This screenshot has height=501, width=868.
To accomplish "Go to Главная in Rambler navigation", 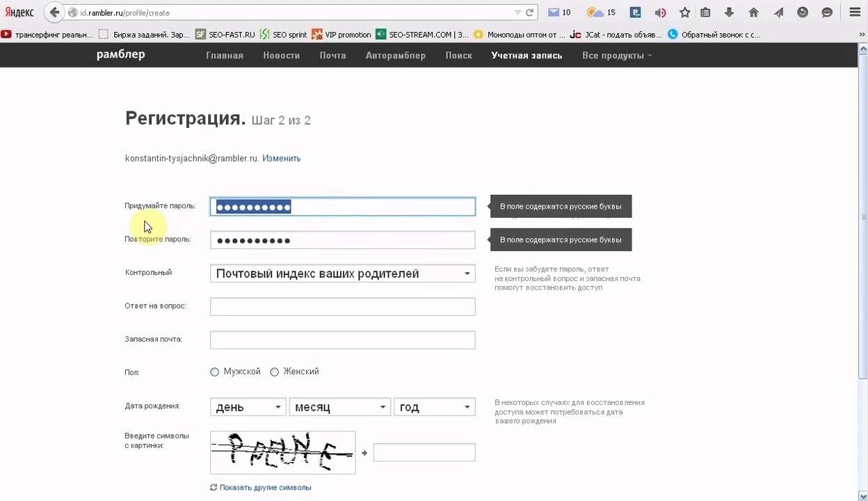I will click(225, 55).
